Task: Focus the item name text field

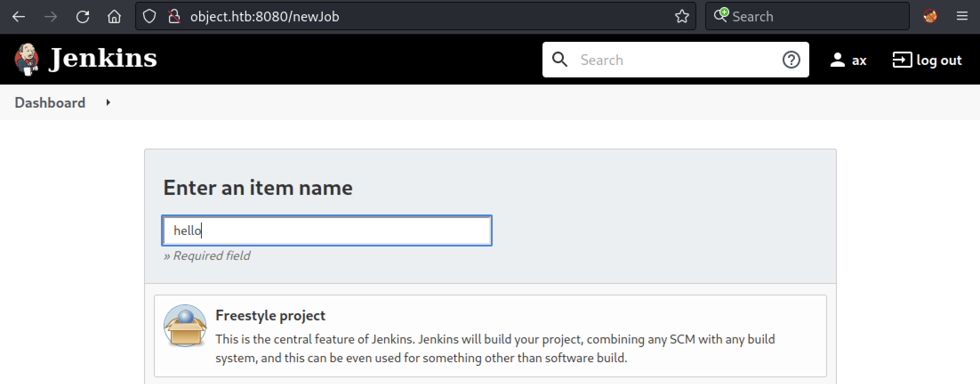Action: point(327,230)
